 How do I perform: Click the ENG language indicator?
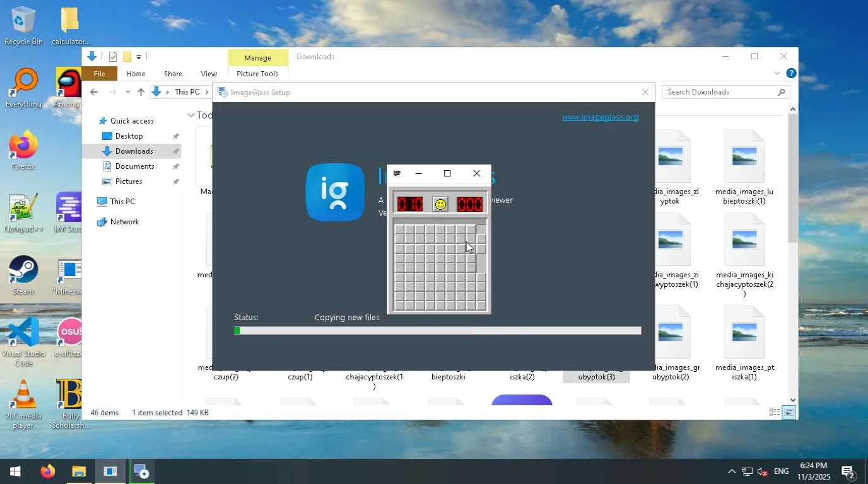tap(781, 471)
